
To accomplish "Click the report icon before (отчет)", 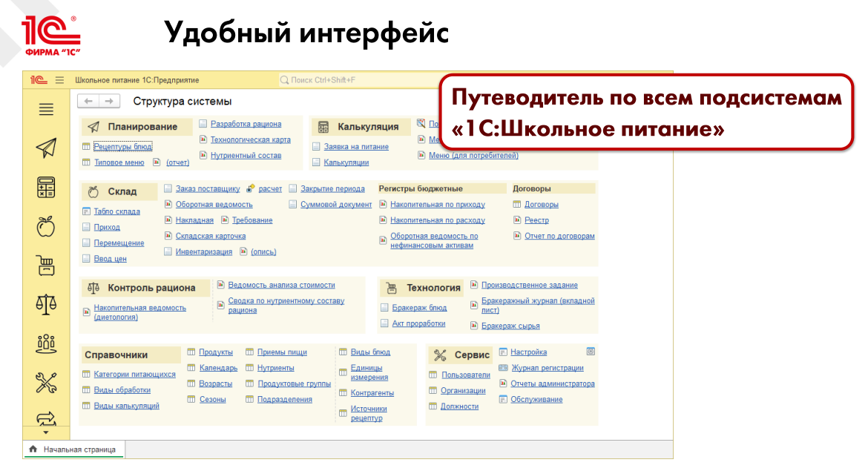I will [x=157, y=162].
